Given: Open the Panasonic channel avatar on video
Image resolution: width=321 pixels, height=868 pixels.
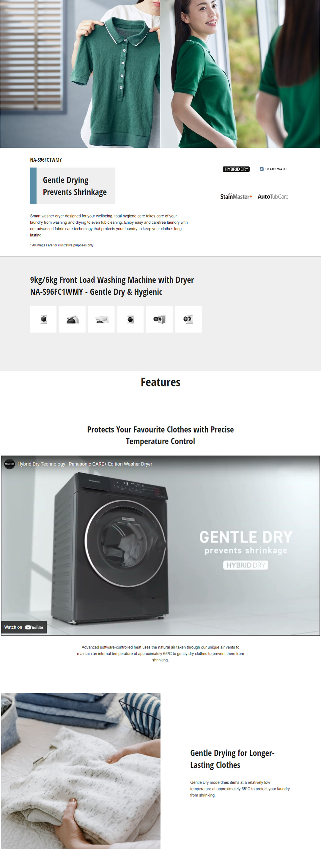Looking at the screenshot, I should [x=10, y=464].
